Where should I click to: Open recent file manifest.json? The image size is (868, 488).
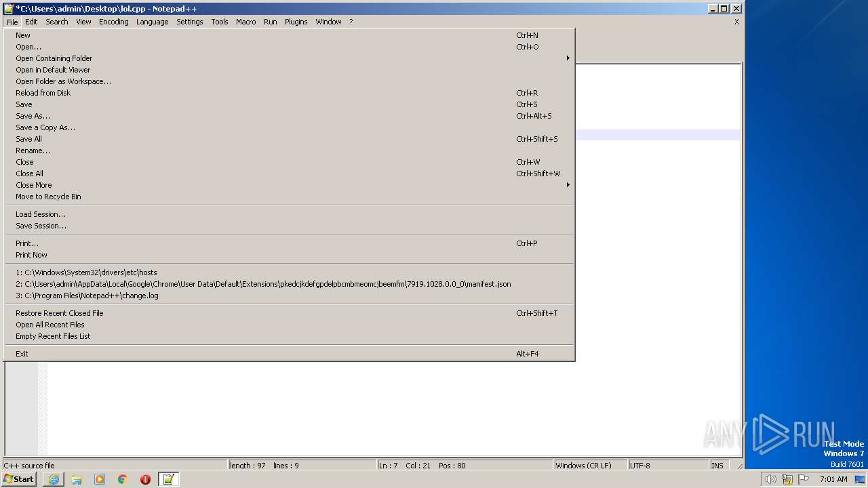(290, 284)
